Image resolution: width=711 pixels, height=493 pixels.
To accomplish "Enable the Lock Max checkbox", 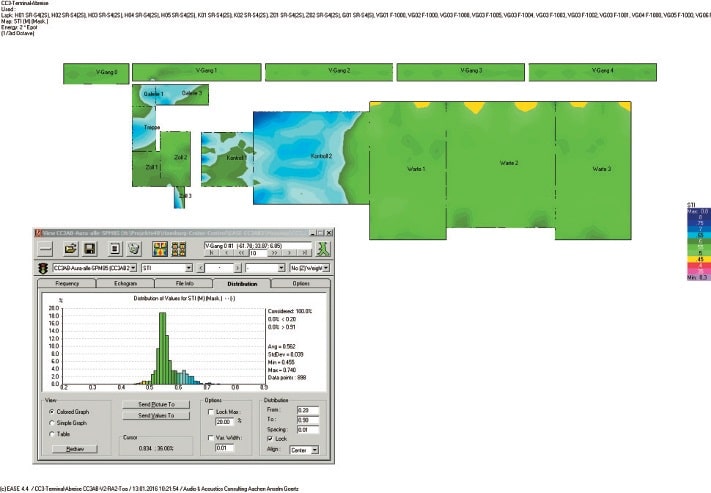I will 209,411.
